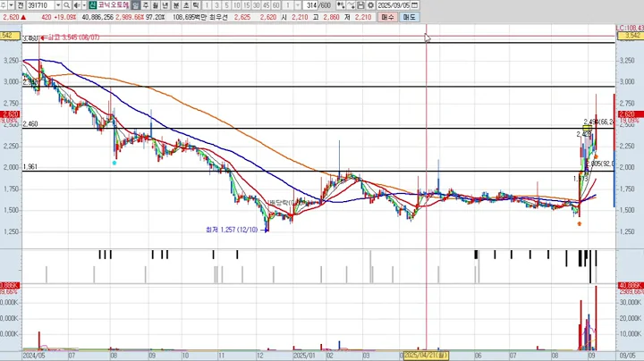644x361 pixels.
Task: Choose the 10 interval button
Action: click(236, 5)
